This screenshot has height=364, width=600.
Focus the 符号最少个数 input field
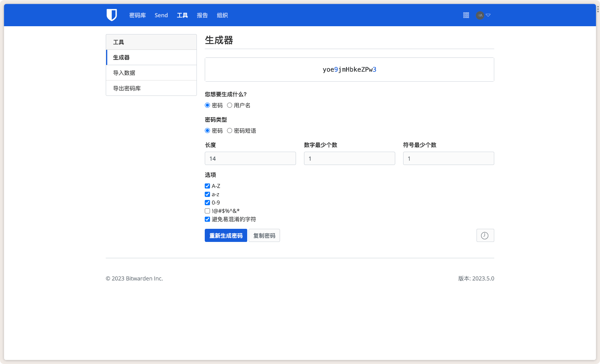448,158
